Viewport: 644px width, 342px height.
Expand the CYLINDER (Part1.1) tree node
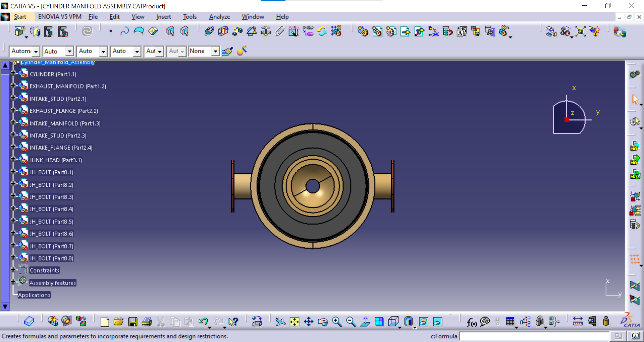13,73
